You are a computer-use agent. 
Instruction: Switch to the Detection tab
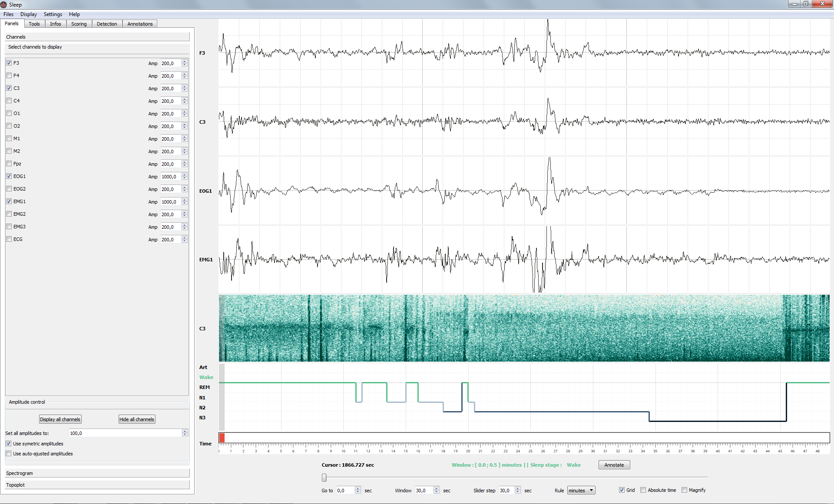107,24
